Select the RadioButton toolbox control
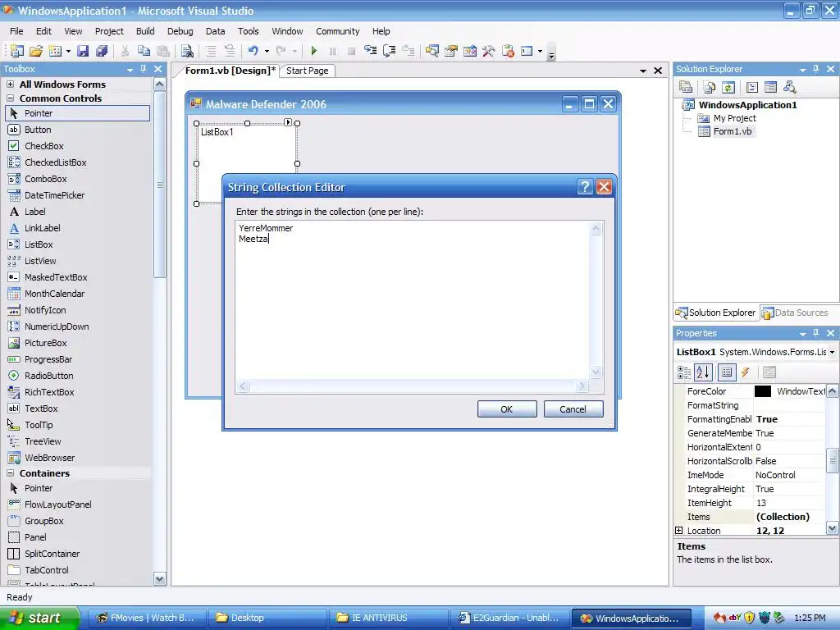Viewport: 840px width, 630px height. point(48,376)
